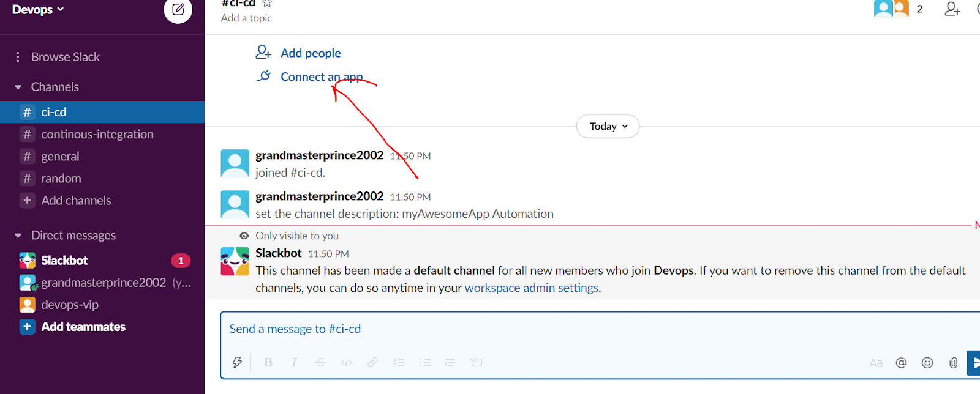980x394 pixels.
Task: Click Slackbot sender name in channel
Action: click(279, 253)
